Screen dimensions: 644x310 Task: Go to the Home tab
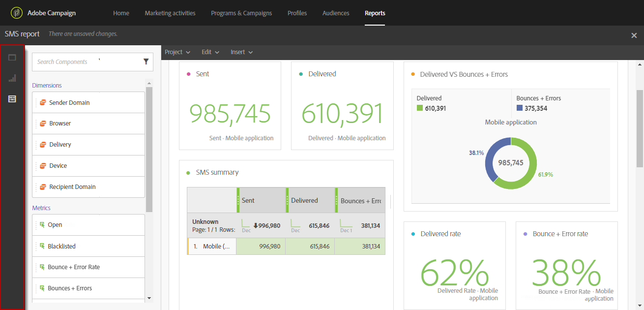tap(121, 13)
